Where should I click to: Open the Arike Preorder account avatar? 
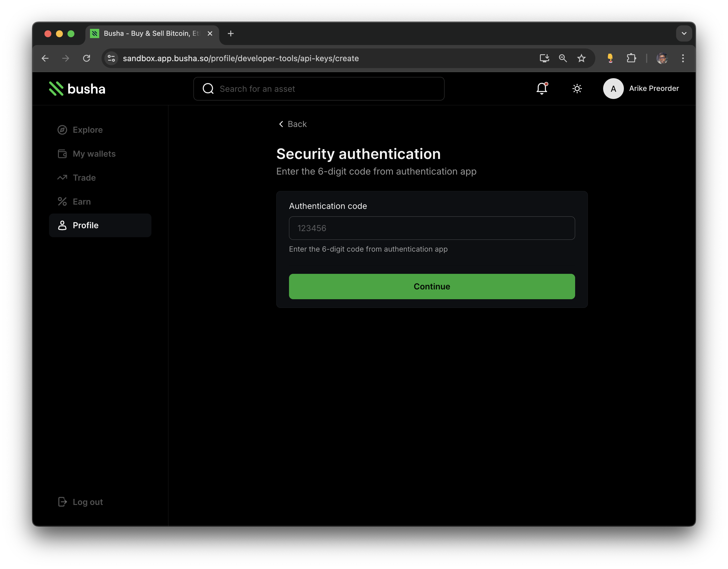613,88
